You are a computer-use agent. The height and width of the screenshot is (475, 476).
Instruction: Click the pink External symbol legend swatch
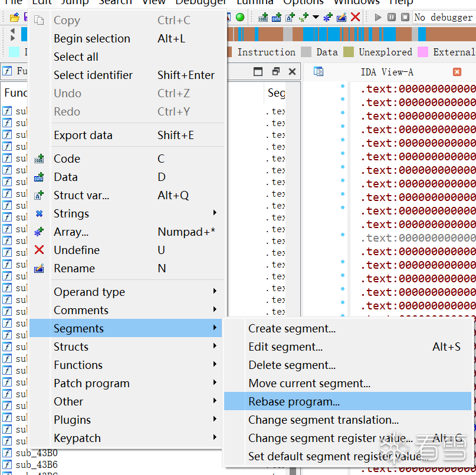tap(423, 52)
